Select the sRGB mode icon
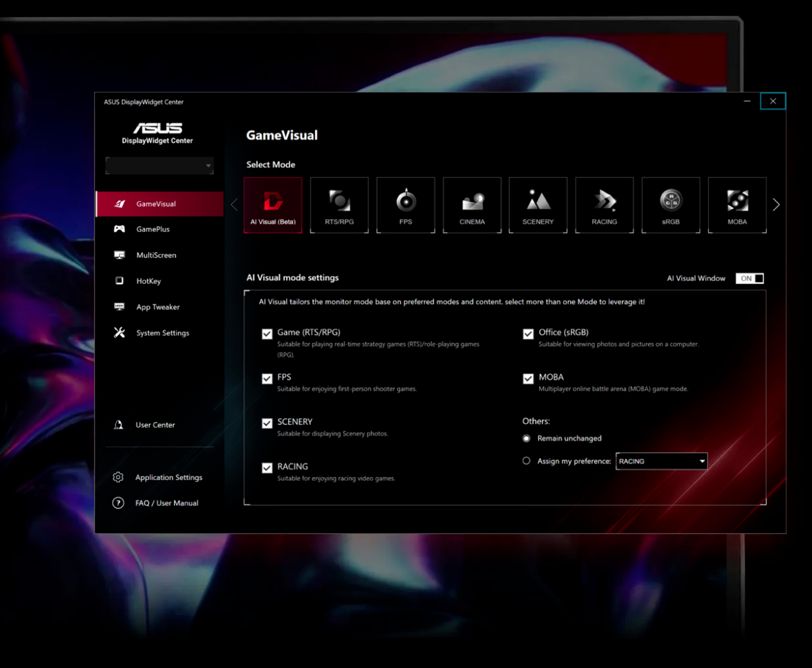The height and width of the screenshot is (668, 812). [x=671, y=205]
